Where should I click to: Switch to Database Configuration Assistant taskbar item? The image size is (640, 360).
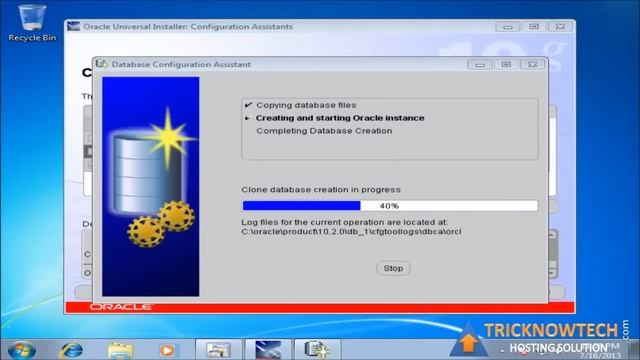click(317, 350)
